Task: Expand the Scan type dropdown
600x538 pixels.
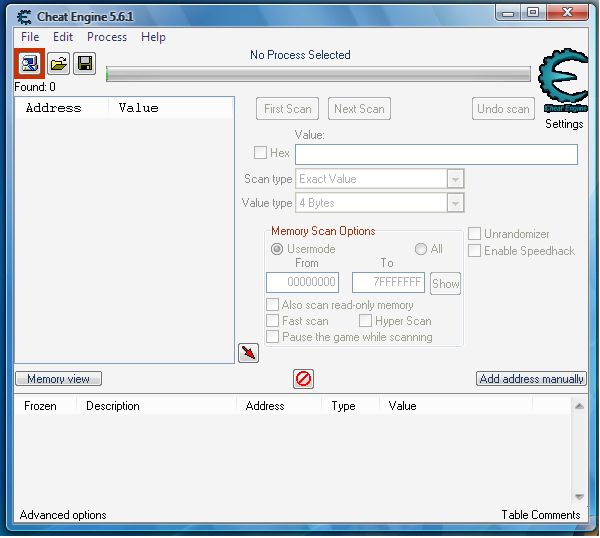Action: pos(455,179)
